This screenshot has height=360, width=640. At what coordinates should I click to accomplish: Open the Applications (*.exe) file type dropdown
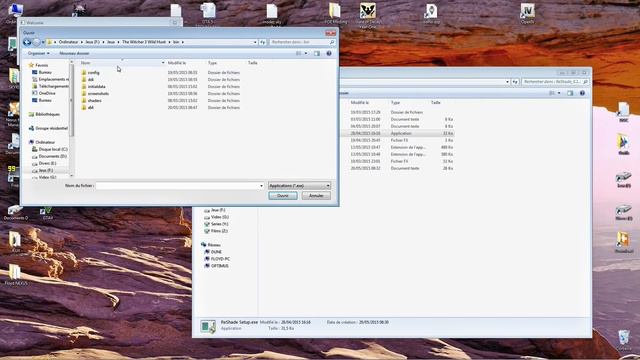tap(299, 186)
